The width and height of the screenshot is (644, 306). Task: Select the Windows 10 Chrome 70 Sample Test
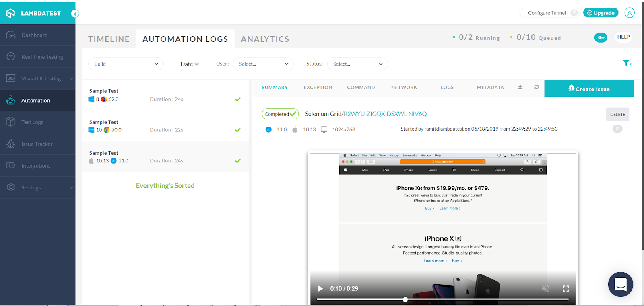click(165, 126)
